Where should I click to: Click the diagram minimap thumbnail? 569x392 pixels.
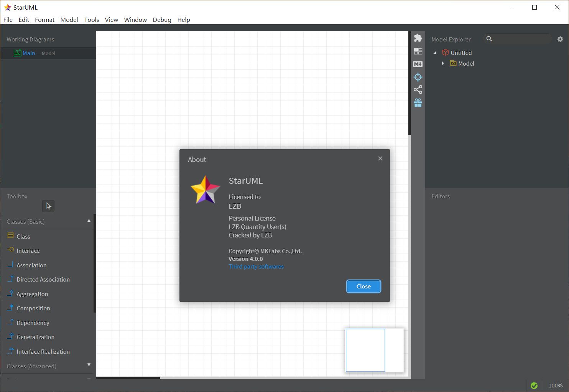(375, 350)
